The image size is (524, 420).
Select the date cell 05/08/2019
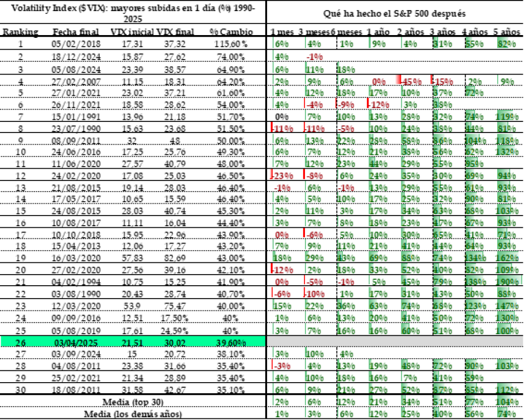coord(76,331)
